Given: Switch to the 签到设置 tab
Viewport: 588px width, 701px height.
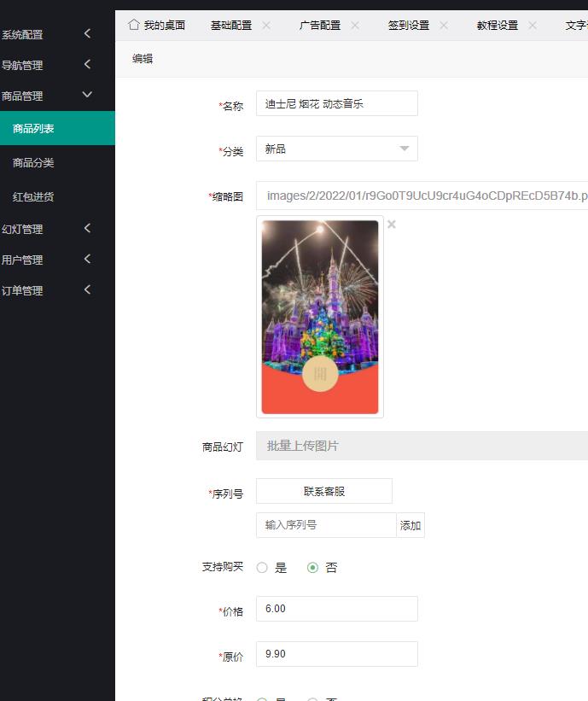Looking at the screenshot, I should [409, 26].
